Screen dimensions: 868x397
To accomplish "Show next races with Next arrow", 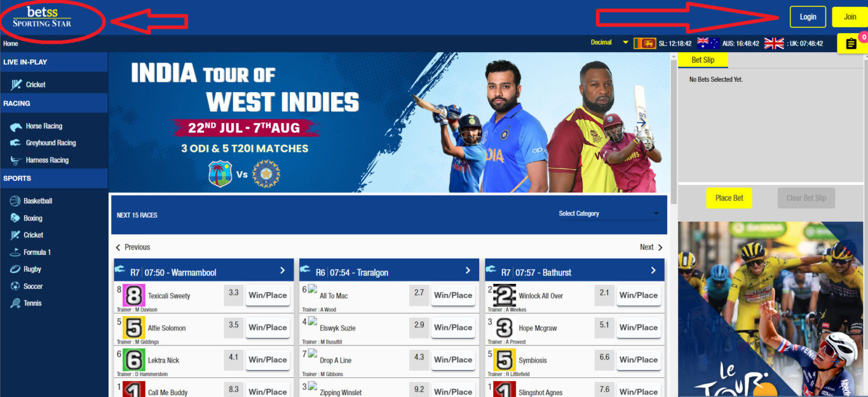I will [x=651, y=247].
